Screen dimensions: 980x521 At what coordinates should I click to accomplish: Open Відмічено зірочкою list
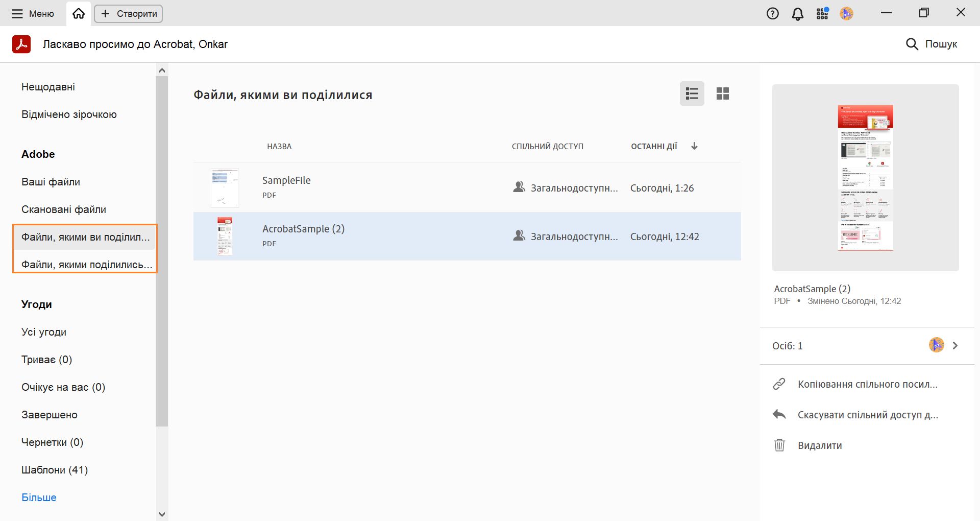pos(69,114)
